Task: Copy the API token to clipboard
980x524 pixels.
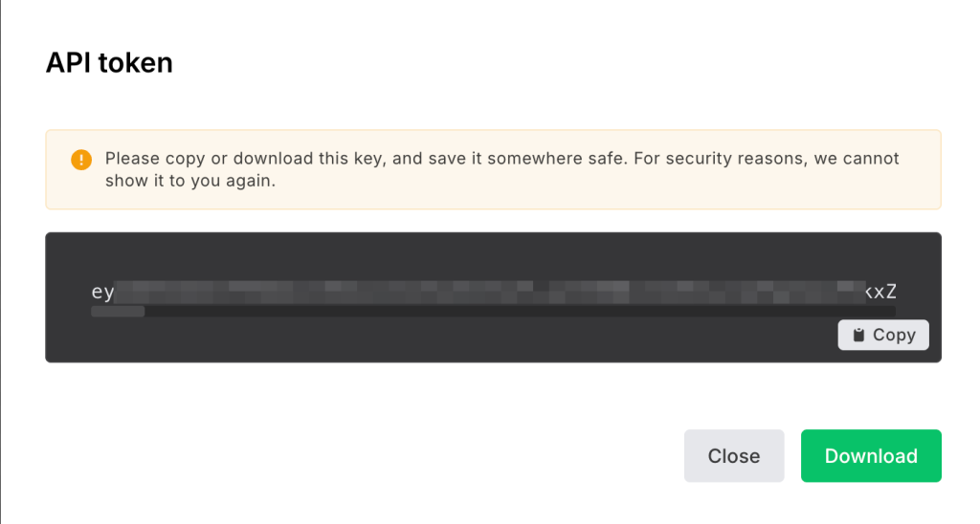Action: 883,335
